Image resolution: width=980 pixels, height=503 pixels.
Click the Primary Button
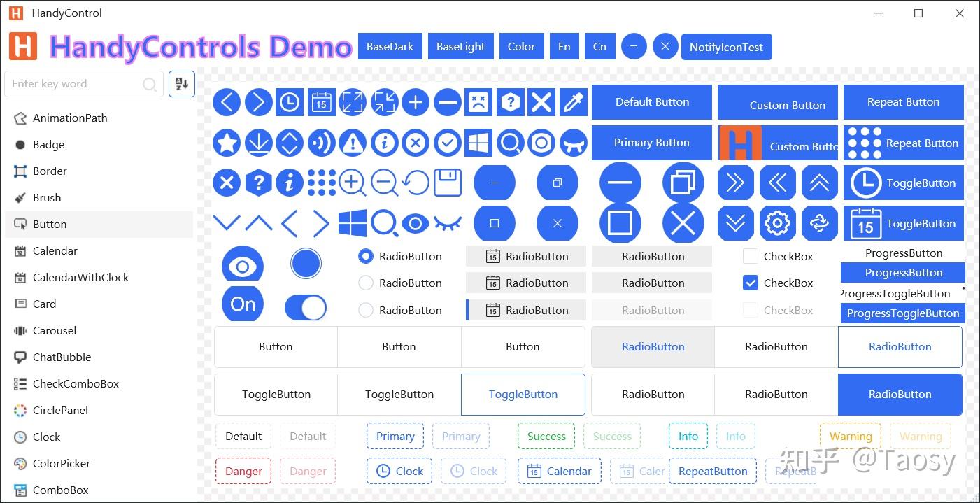pyautogui.click(x=652, y=143)
